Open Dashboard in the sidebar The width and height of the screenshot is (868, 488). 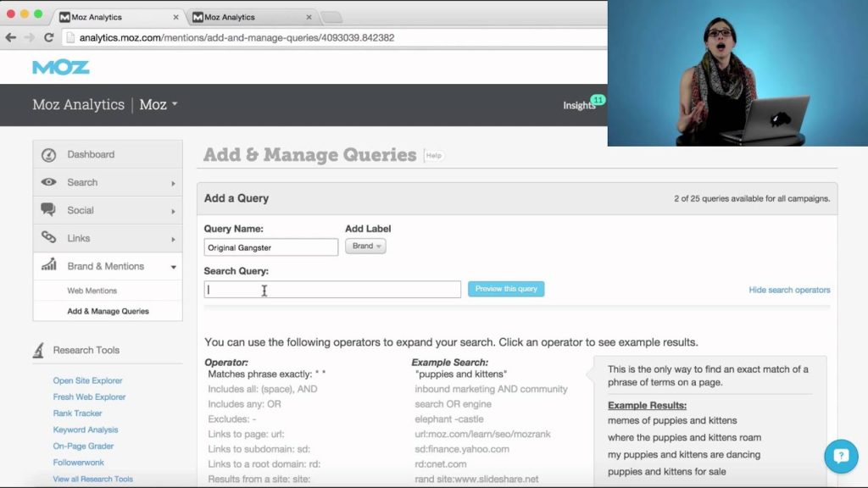click(108, 154)
